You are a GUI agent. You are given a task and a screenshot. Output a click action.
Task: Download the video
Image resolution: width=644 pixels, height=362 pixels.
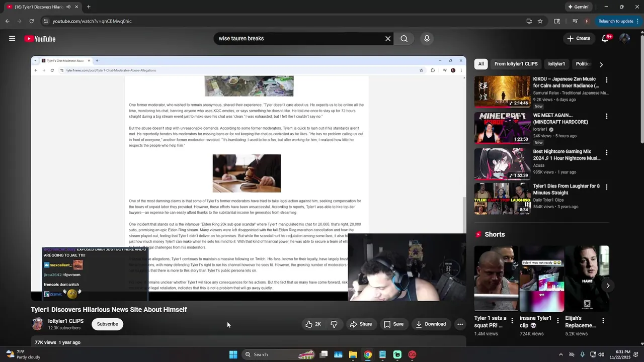[x=431, y=324]
